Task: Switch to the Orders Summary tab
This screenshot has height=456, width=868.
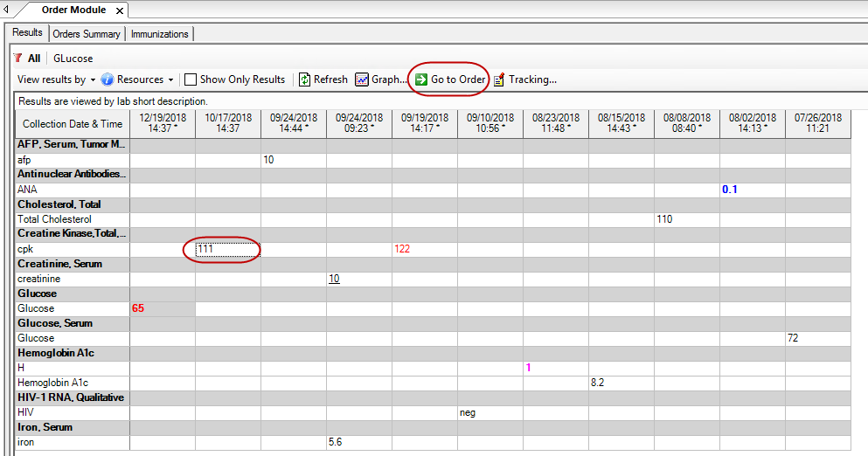Action: coord(87,34)
